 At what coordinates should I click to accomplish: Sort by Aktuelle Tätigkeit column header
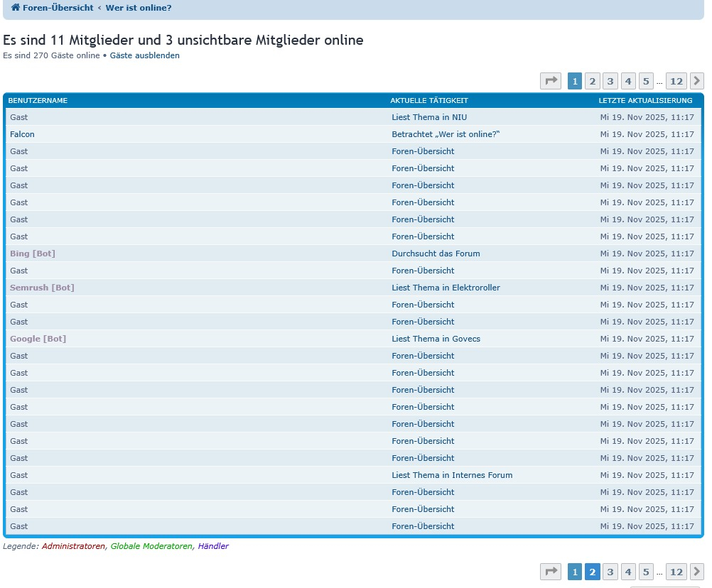429,100
